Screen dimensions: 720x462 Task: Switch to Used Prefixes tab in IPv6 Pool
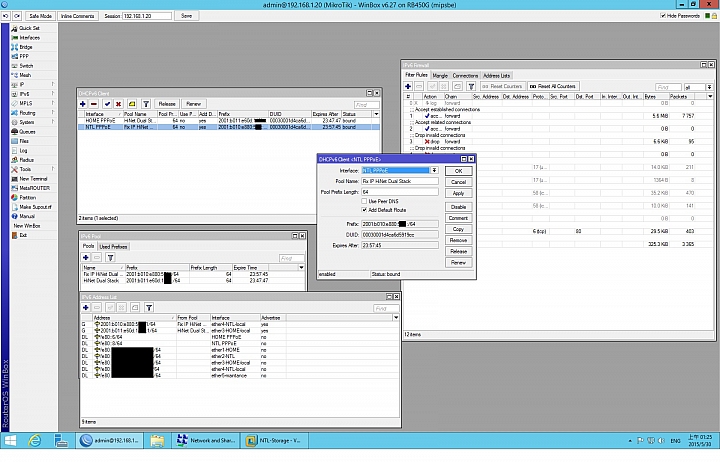click(x=113, y=247)
